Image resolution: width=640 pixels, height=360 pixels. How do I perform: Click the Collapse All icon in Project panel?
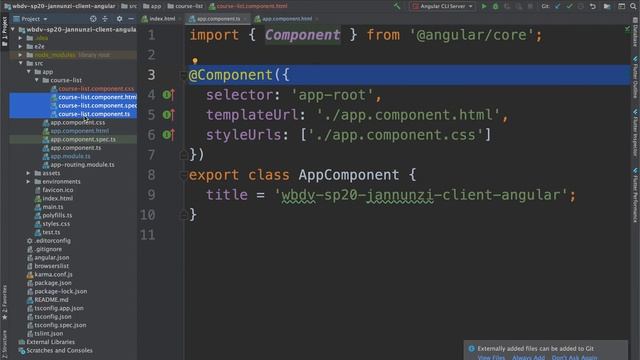click(105, 19)
